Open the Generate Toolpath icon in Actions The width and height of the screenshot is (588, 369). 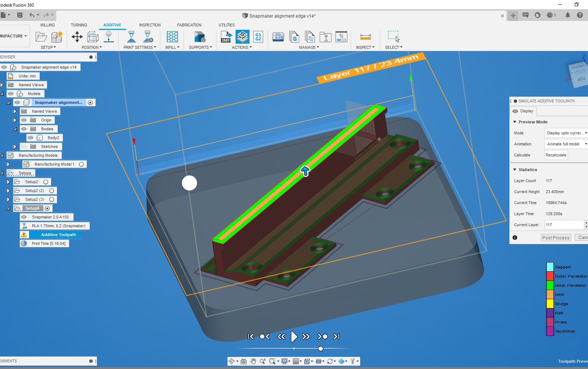coord(242,37)
